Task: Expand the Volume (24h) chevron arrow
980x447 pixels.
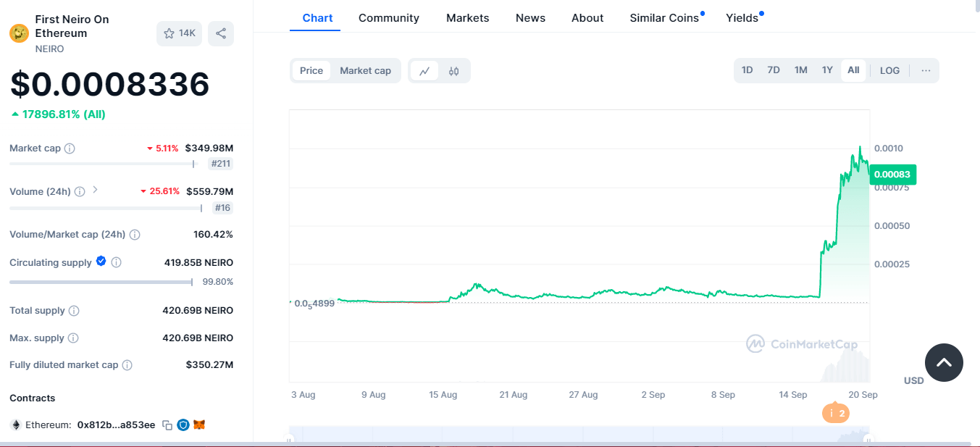Action: [x=95, y=191]
